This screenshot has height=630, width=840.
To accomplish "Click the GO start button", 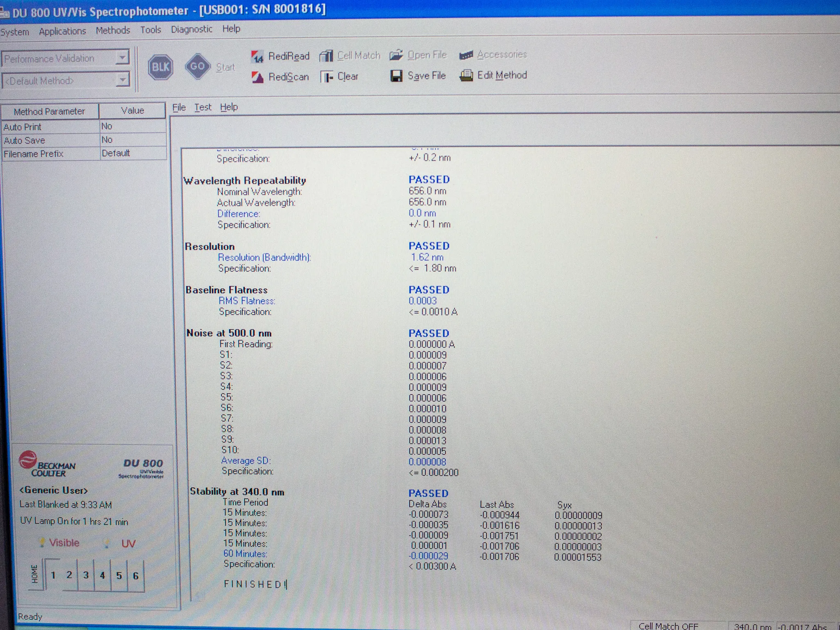I will [x=197, y=66].
